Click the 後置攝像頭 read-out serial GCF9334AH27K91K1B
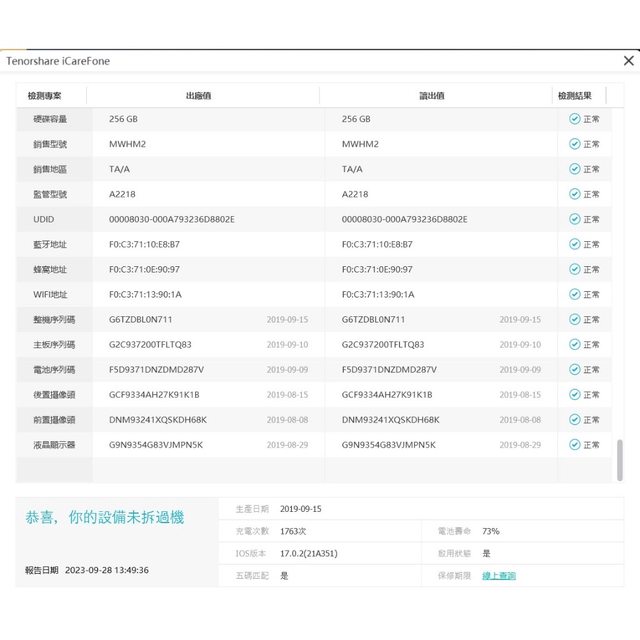The height and width of the screenshot is (640, 640). pyautogui.click(x=387, y=394)
